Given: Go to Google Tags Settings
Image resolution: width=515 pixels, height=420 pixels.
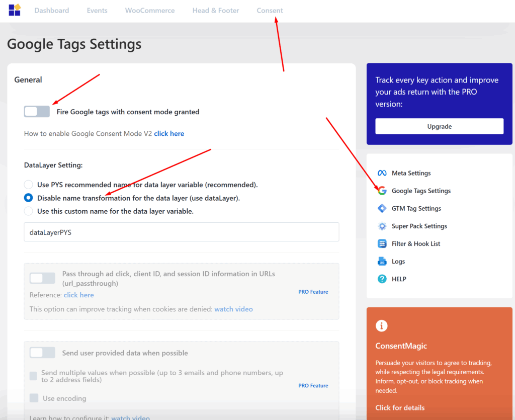Looking at the screenshot, I should (x=421, y=191).
